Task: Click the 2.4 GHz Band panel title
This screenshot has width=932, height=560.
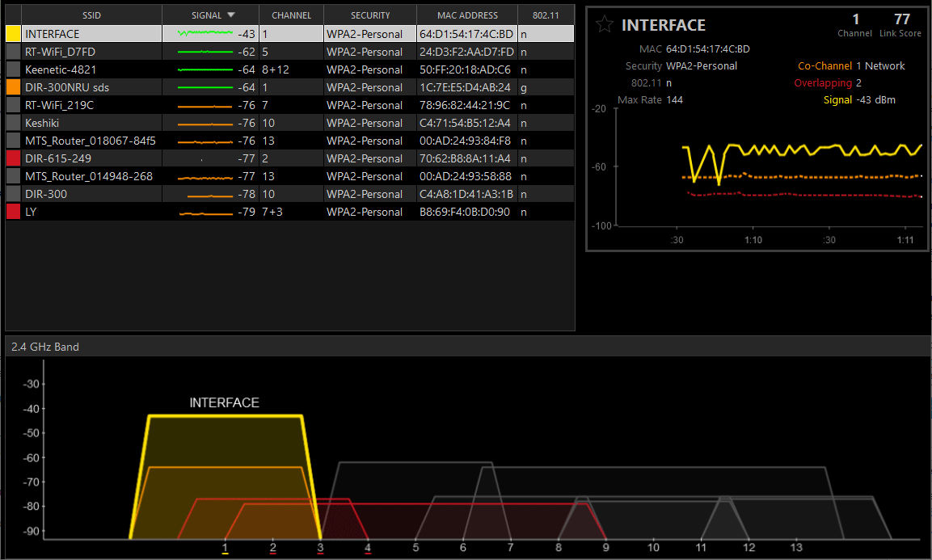Action: click(45, 347)
